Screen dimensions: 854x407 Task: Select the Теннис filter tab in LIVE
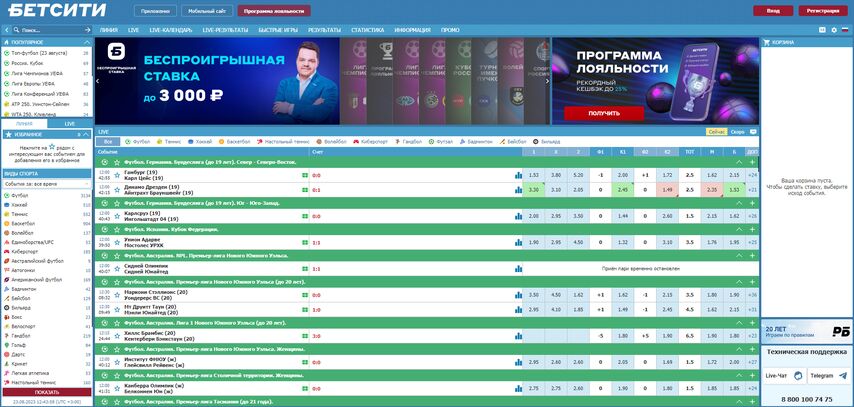click(x=168, y=142)
